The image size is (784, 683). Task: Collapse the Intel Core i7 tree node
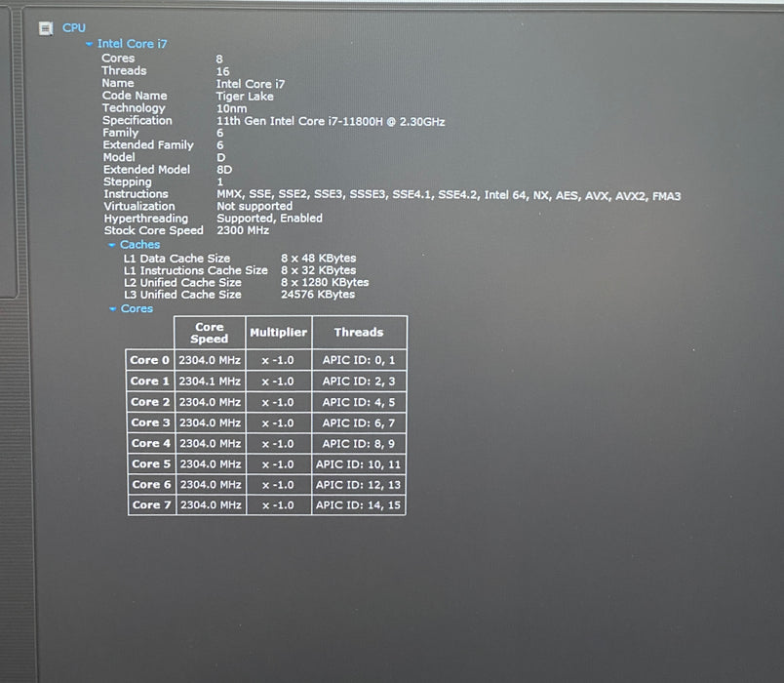click(x=89, y=44)
